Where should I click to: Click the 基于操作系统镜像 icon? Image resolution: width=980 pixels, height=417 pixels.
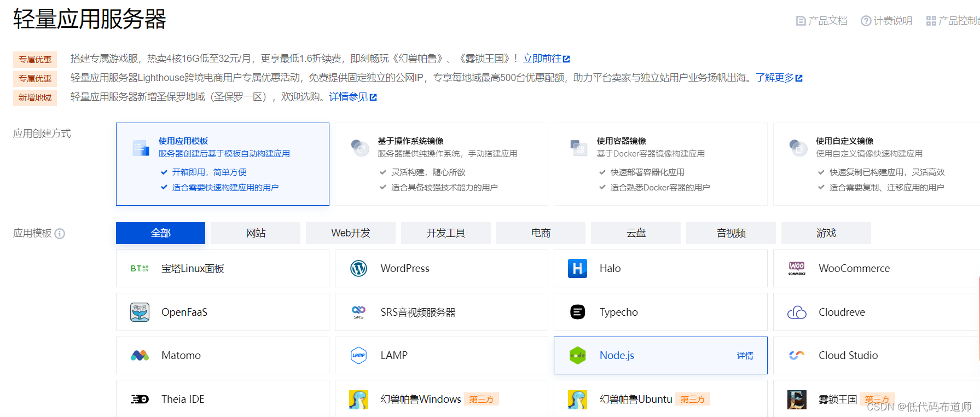359,148
